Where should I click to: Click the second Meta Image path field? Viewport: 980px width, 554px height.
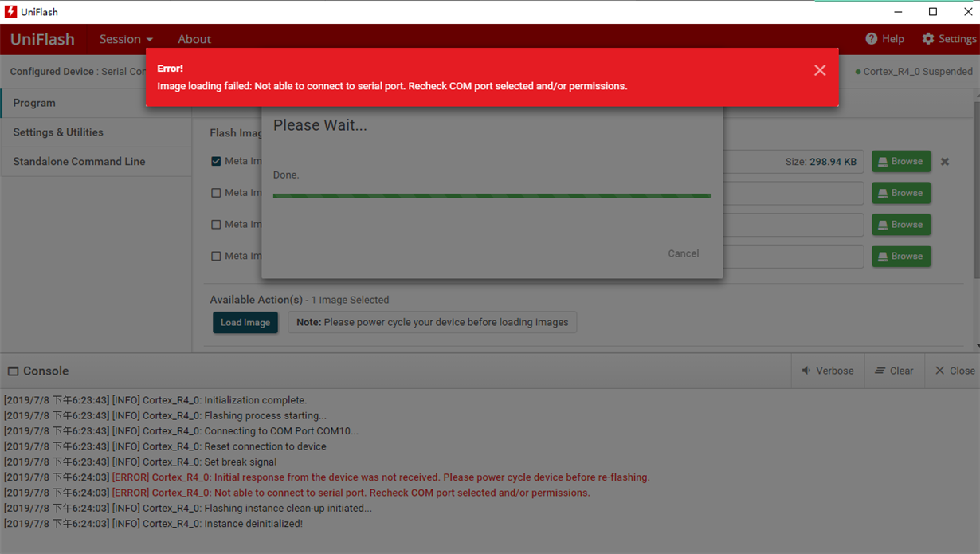click(x=793, y=193)
